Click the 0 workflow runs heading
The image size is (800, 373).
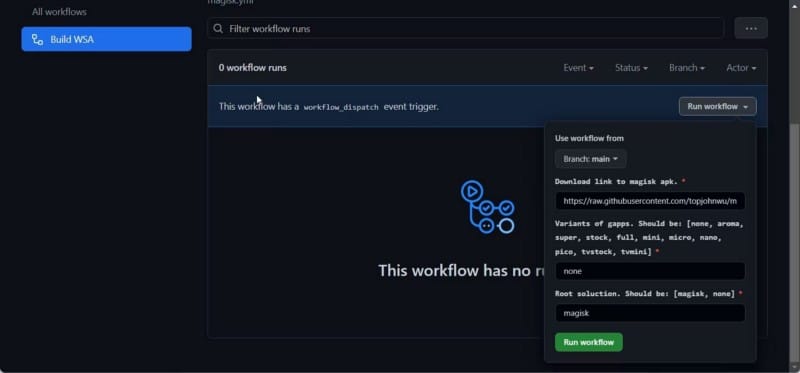(x=253, y=67)
